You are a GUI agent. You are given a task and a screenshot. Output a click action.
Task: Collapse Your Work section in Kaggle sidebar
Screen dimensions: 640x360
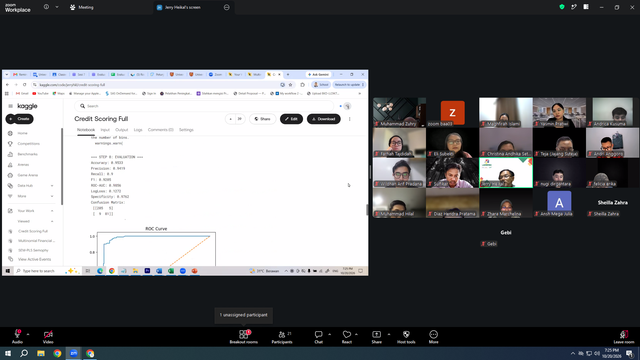pos(52,211)
